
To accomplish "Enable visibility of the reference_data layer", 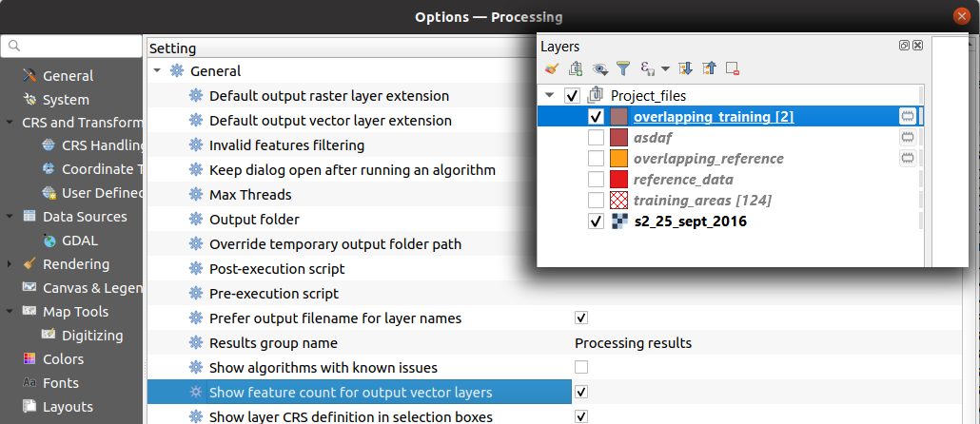I will pyautogui.click(x=596, y=180).
